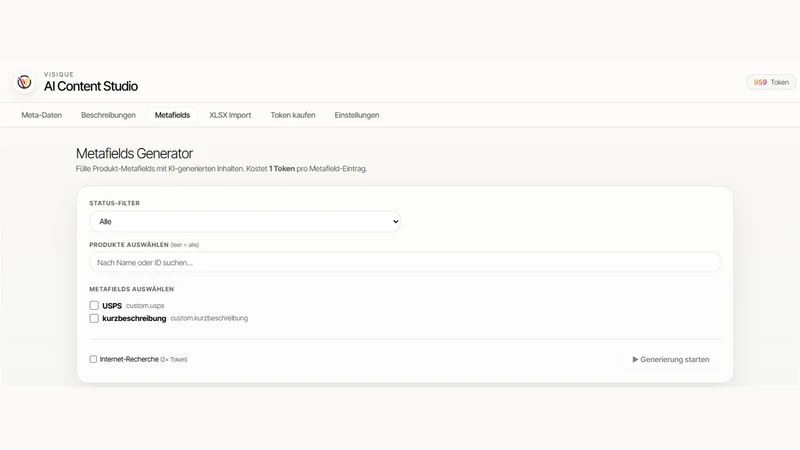800x450 pixels.
Task: Open the Einstellungen tab
Action: point(357,115)
